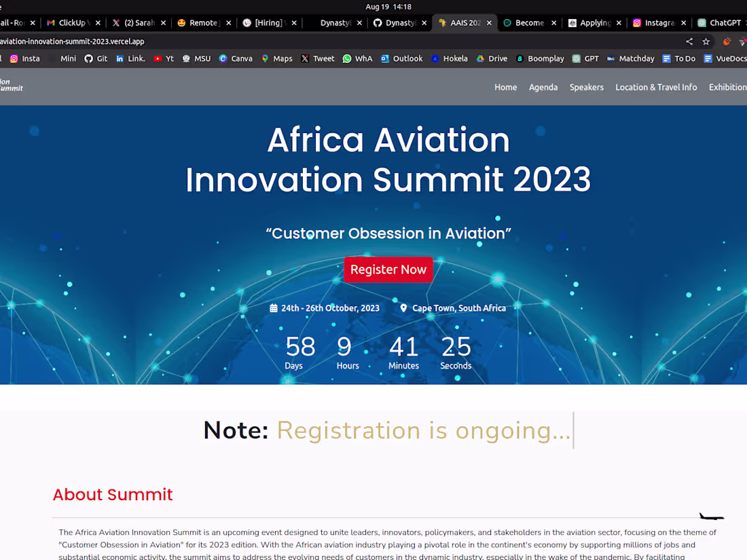Switch to the ChatGPT tab
The width and height of the screenshot is (747, 560).
(719, 22)
